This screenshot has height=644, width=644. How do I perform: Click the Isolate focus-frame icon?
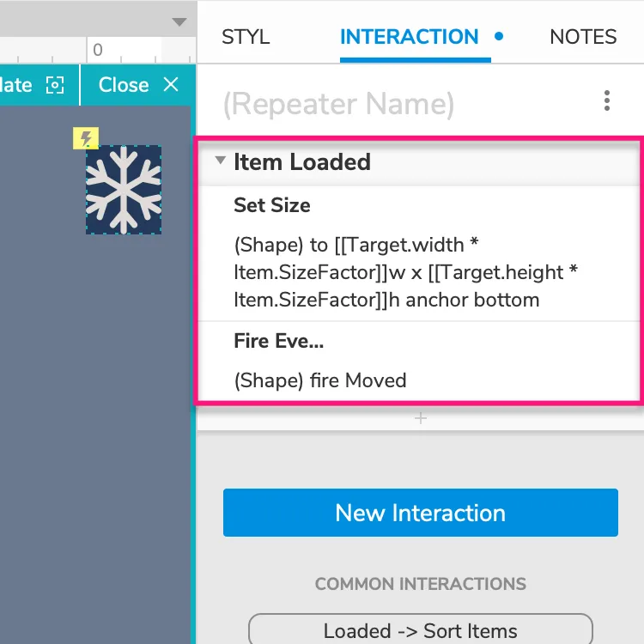point(55,85)
